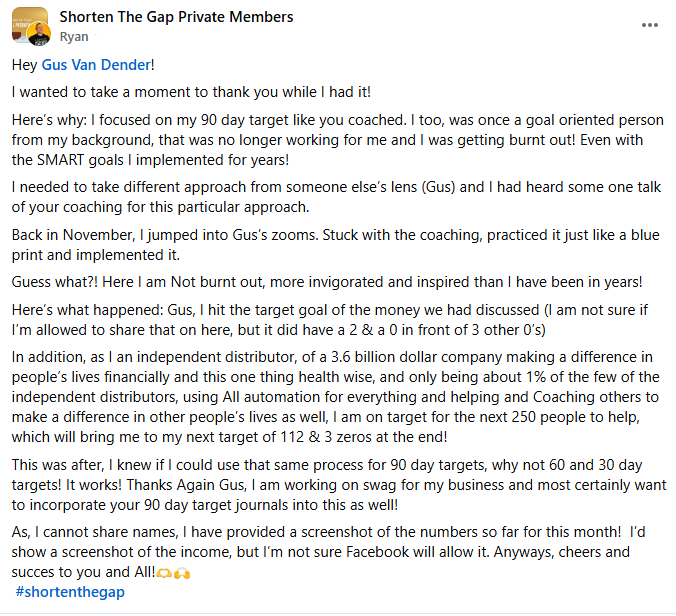The height and width of the screenshot is (616, 676).
Task: Click Ryan's round profile picture
Action: click(x=39, y=34)
